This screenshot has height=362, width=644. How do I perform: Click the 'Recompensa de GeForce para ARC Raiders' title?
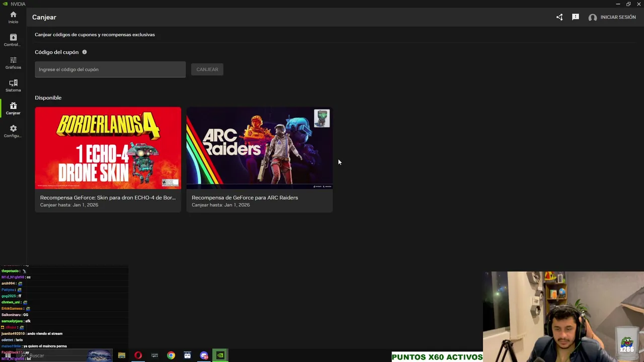tap(245, 198)
